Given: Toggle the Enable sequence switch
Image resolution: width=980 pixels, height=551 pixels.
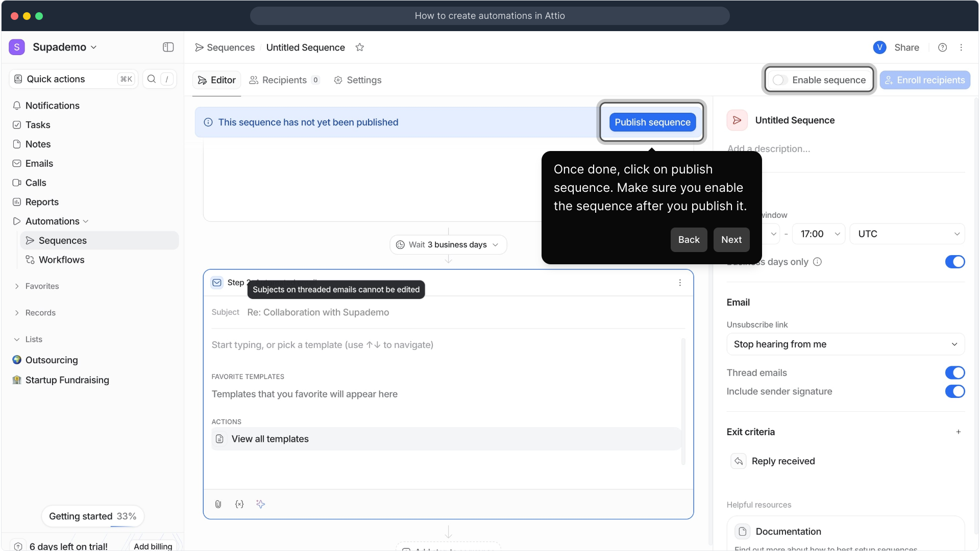Looking at the screenshot, I should tap(779, 80).
